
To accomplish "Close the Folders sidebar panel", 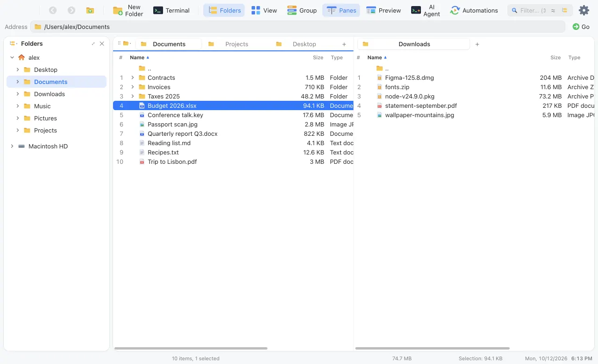I will click(x=102, y=43).
